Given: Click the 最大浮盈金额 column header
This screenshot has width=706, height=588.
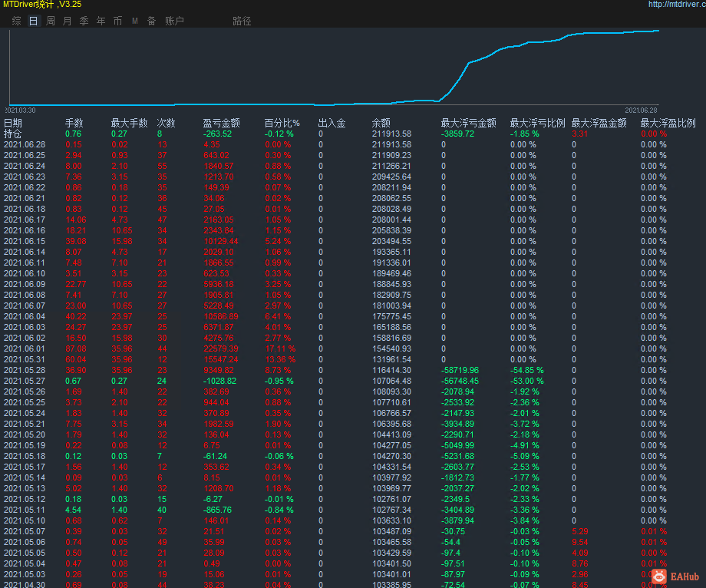Looking at the screenshot, I should click(599, 123).
